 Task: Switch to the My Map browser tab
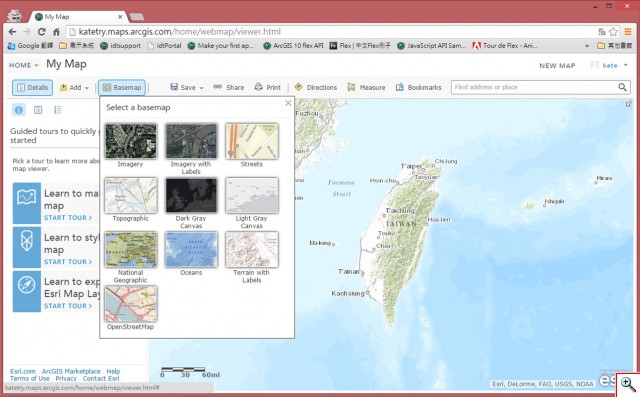(78, 17)
